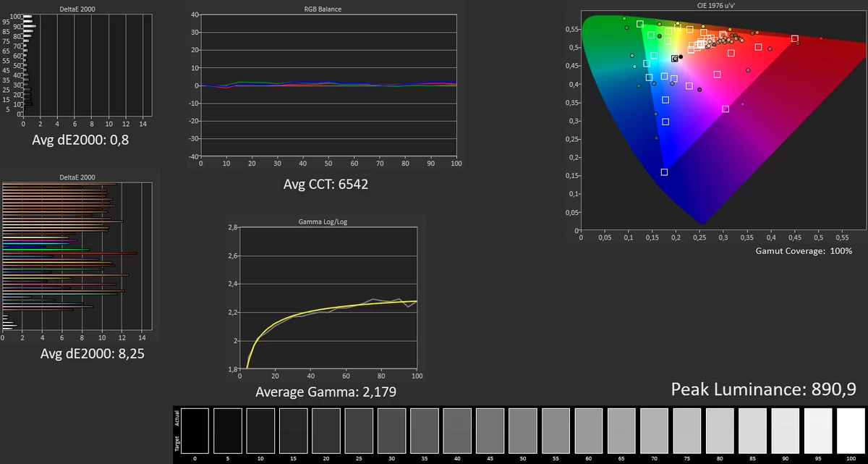Click the rotated Target row label
The image size is (868, 464).
[176, 442]
